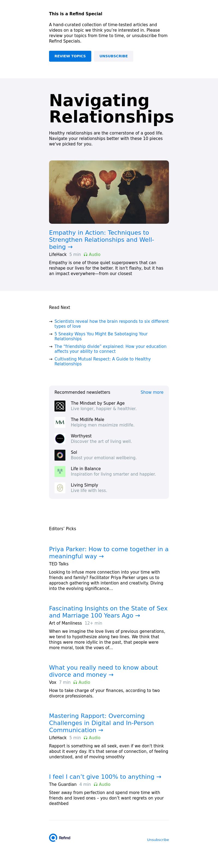This screenshot has width=218, height=868.
Task: Open the Empathy in Action article title
Action: tap(101, 240)
